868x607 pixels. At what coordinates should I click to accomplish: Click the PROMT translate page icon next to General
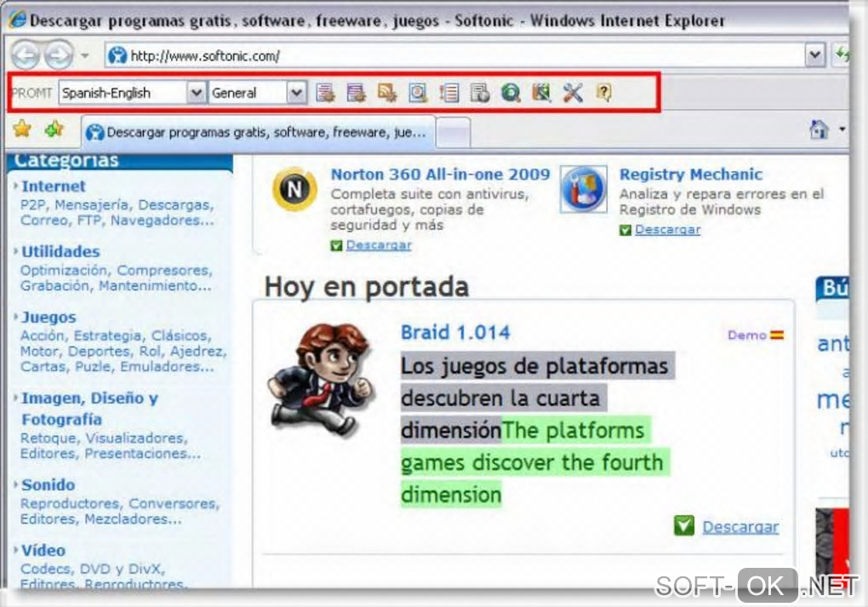coord(325,93)
